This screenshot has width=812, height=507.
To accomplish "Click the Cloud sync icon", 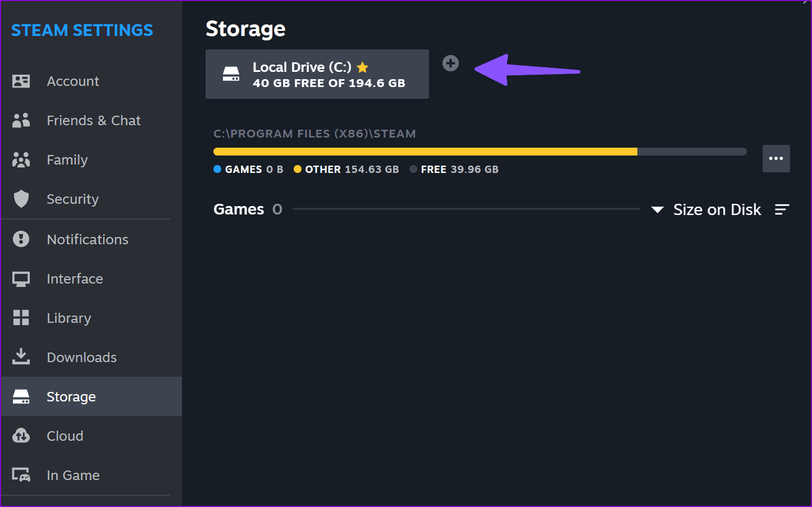I will click(21, 436).
